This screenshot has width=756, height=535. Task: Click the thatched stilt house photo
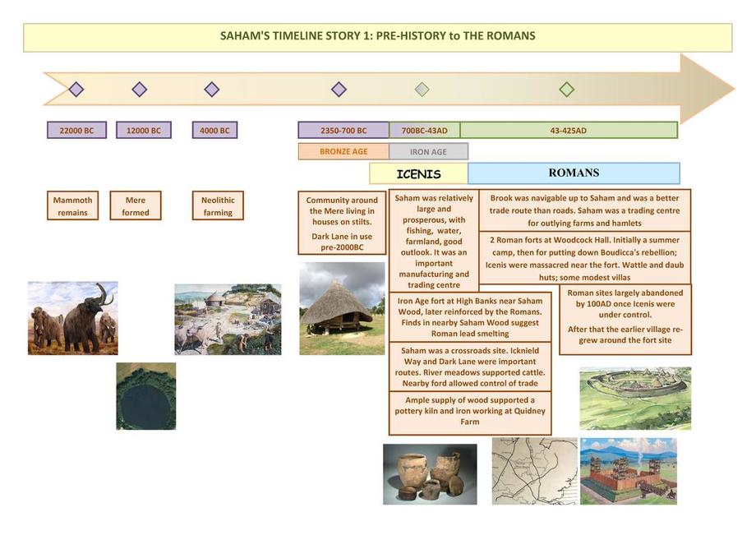343,308
